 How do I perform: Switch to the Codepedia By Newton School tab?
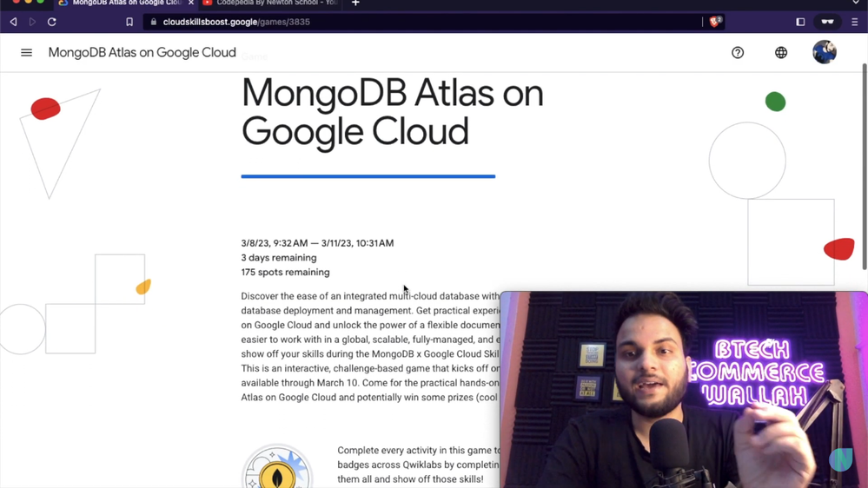coord(271,3)
